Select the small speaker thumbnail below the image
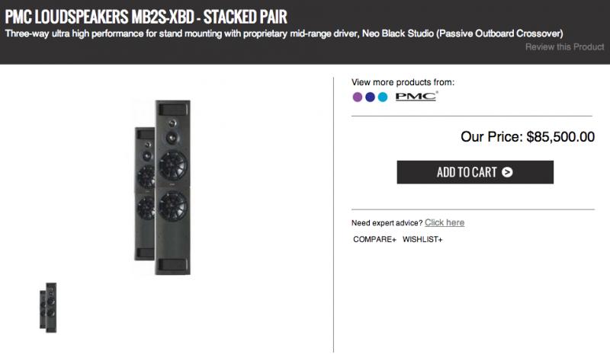 [x=48, y=305]
